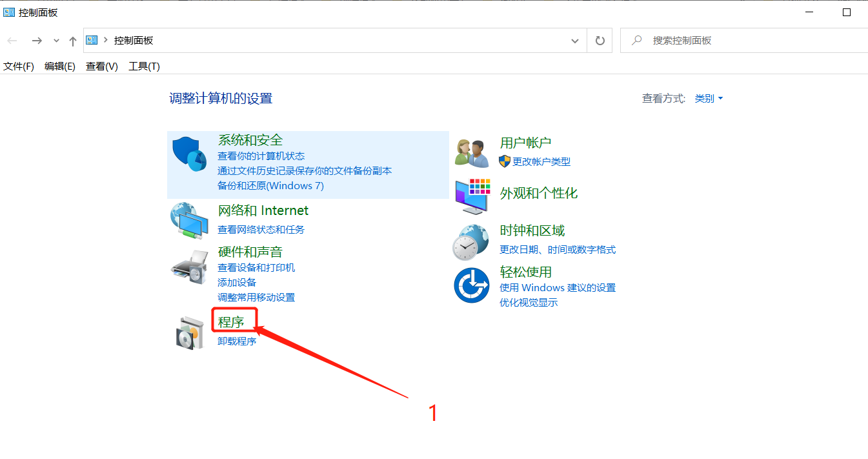Viewport: 868px width, 459px height.
Task: Open the 工具(T) menu
Action: tap(145, 66)
